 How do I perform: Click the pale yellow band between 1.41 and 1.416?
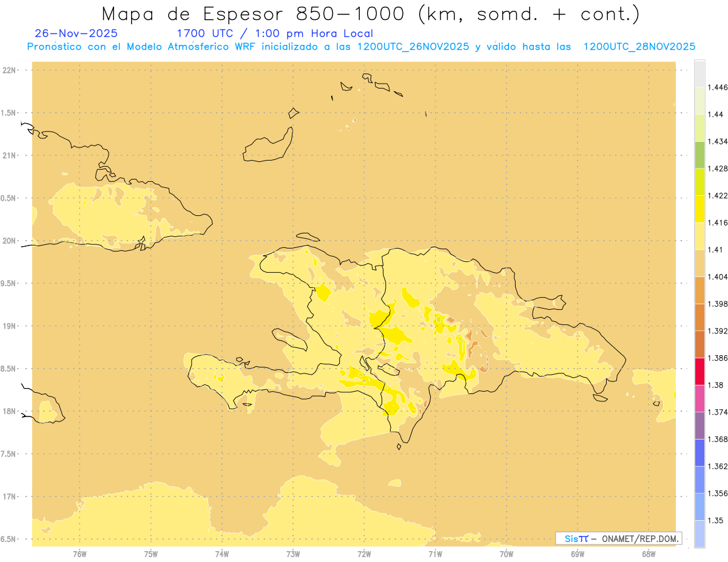[x=699, y=236]
